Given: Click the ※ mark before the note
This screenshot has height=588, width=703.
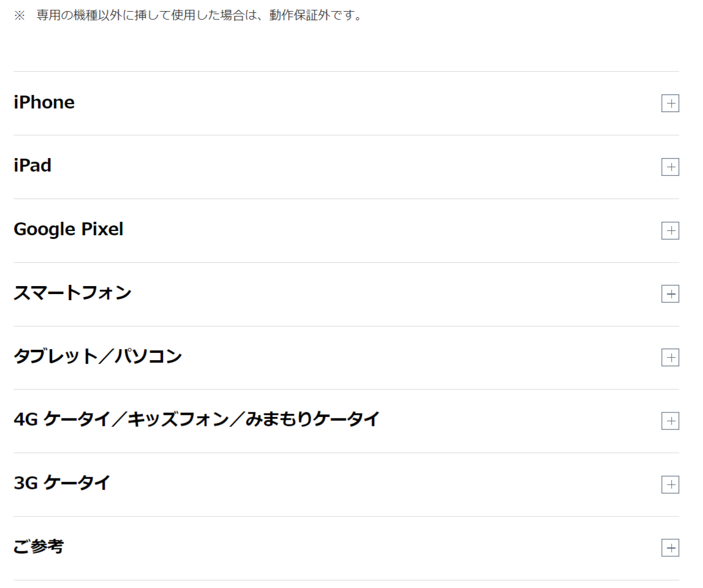Looking at the screenshot, I should point(19,15).
